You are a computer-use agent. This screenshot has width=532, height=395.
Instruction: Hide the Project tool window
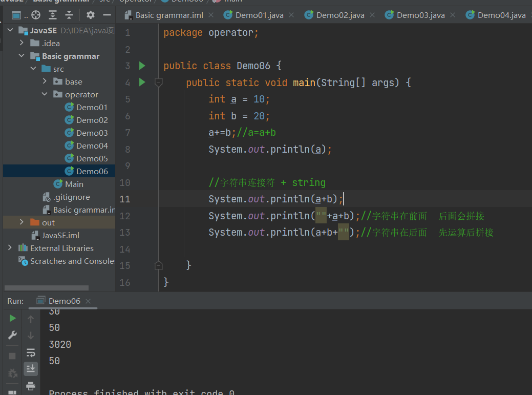(x=107, y=15)
